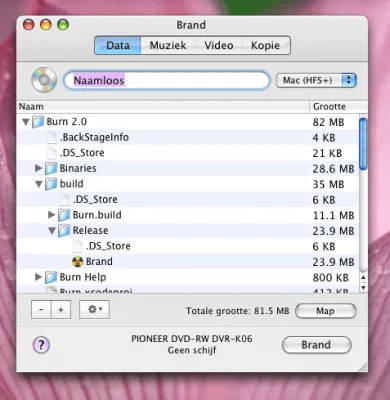Screen dimensions: 390x400
Task: Expand the Binaries folder triangle
Action: coord(38,168)
